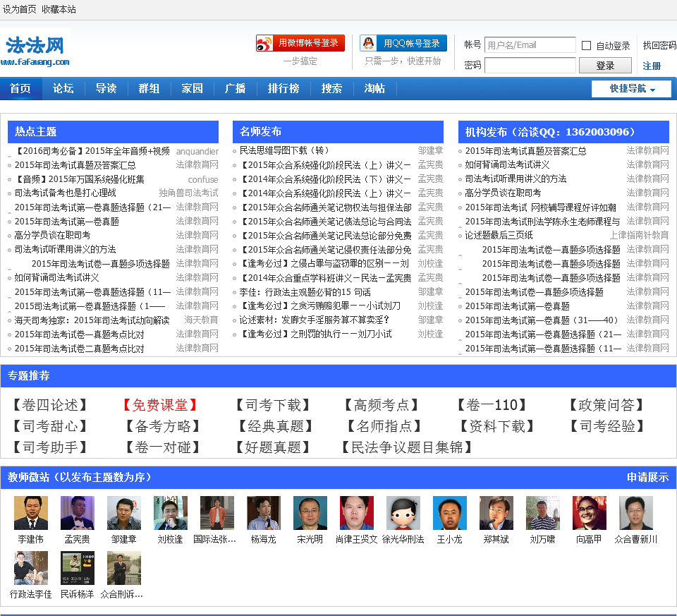Open 【高频考点】 topic
The width and height of the screenshot is (677, 616).
382,405
